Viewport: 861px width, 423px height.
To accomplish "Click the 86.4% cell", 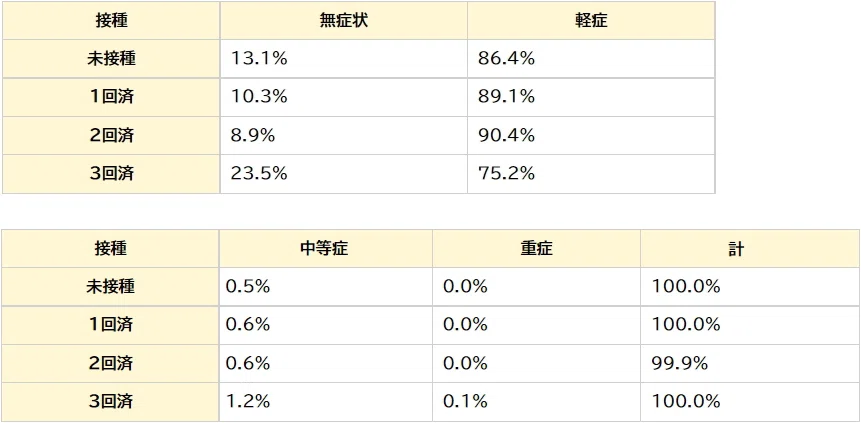I will [x=591, y=59].
